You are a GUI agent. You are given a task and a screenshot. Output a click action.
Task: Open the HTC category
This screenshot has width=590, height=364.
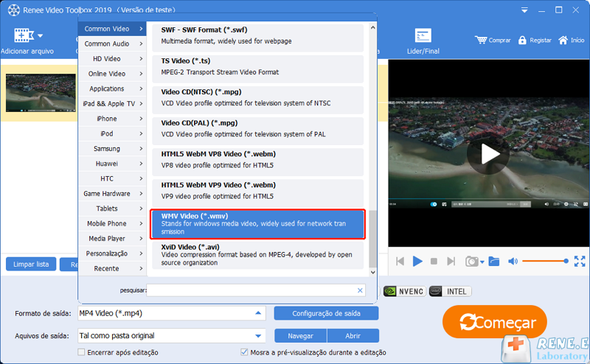pos(112,178)
